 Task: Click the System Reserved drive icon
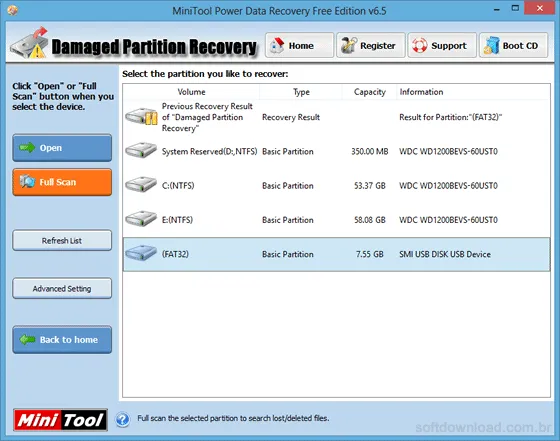(141, 150)
